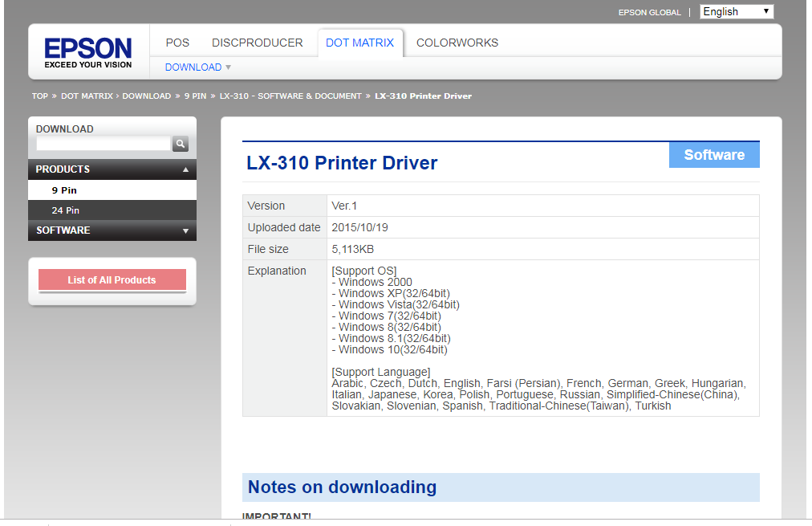Select the DOT MATRIX tab
812x526 pixels.
(x=360, y=43)
